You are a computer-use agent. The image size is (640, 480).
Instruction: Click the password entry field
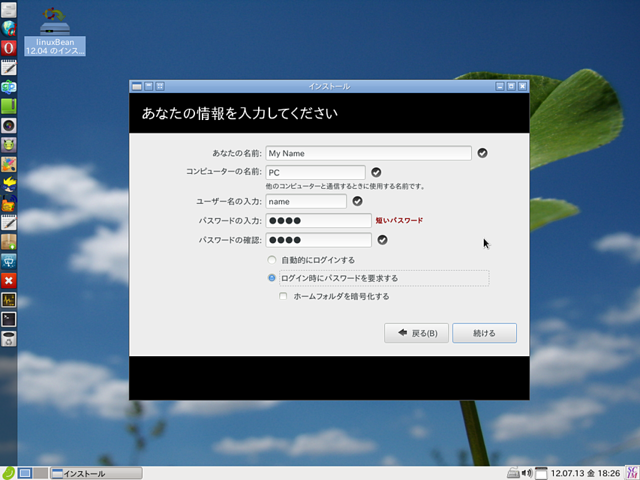(x=318, y=220)
